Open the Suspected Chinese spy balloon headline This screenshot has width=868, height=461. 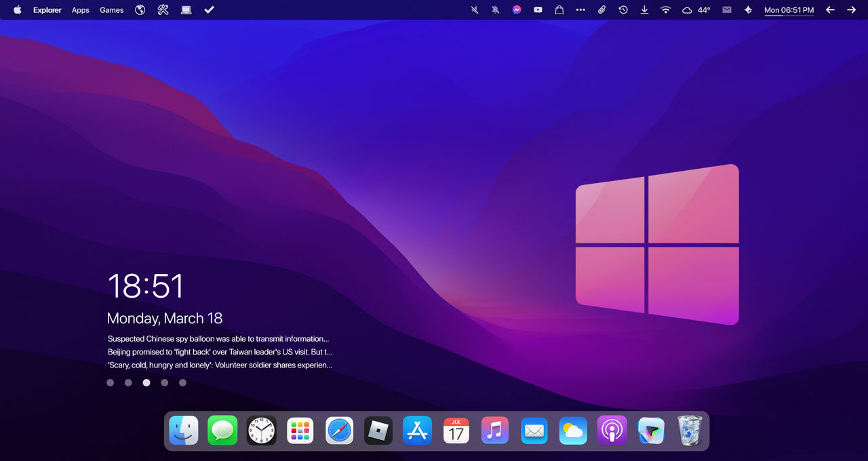(218, 339)
